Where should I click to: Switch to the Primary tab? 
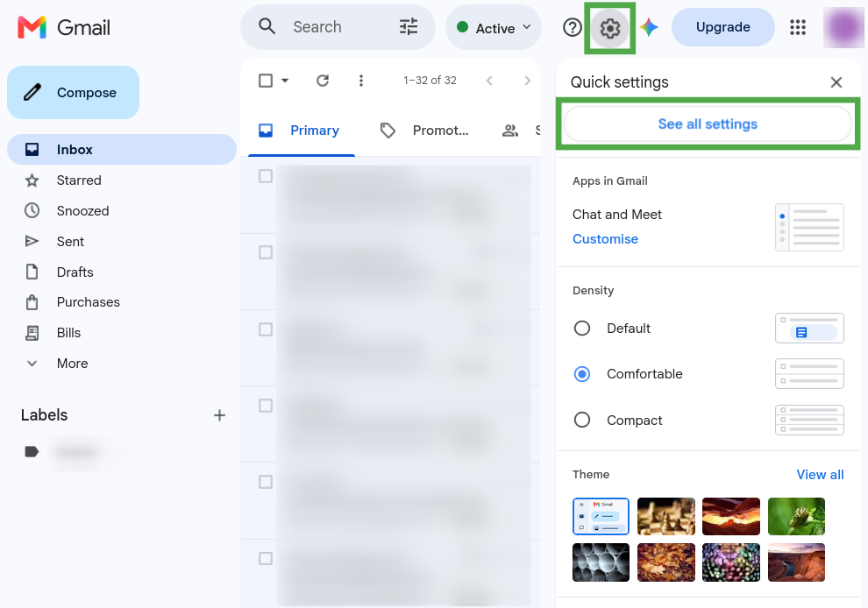pos(301,131)
